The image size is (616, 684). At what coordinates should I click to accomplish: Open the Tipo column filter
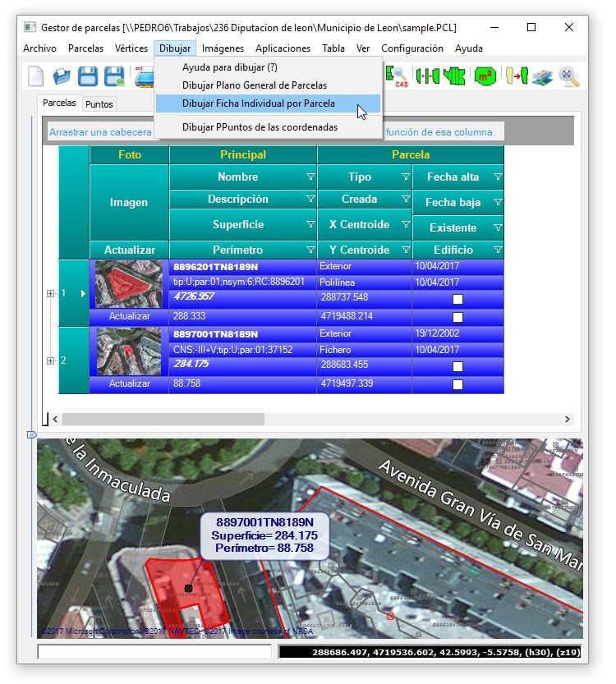406,177
